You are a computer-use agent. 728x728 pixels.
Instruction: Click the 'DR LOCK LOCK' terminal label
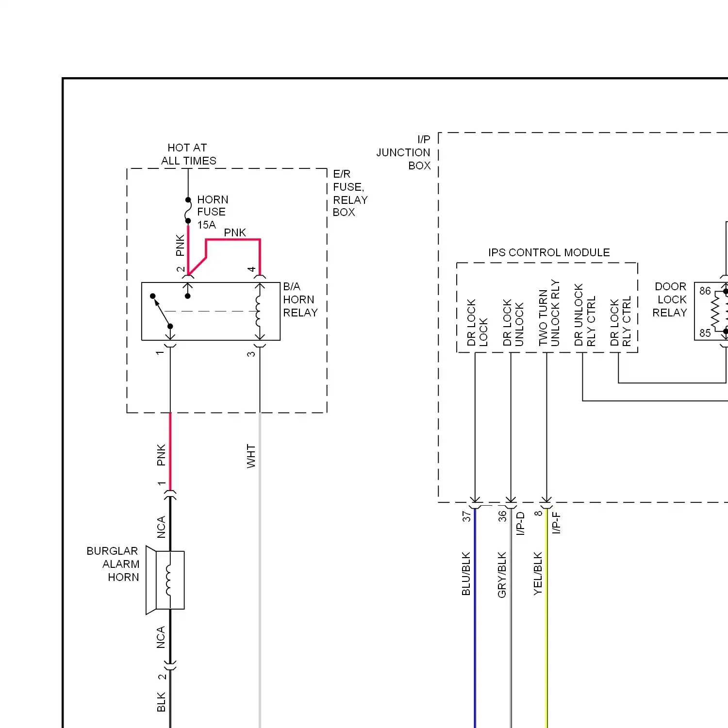(x=477, y=322)
